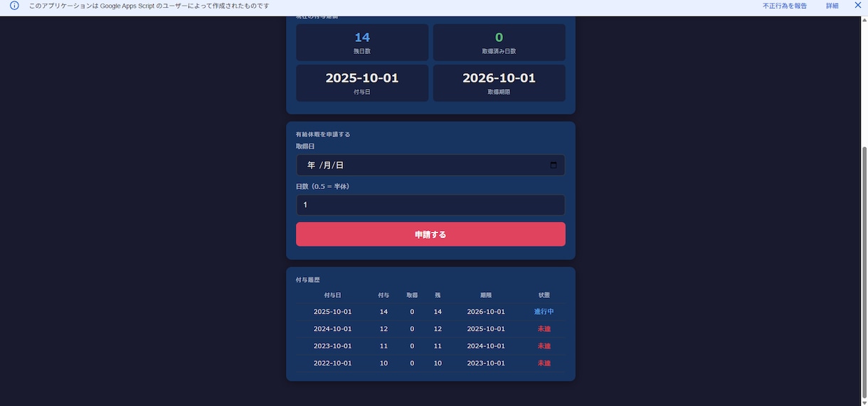
Task: Click the 付与履歴 heading
Action: click(308, 280)
